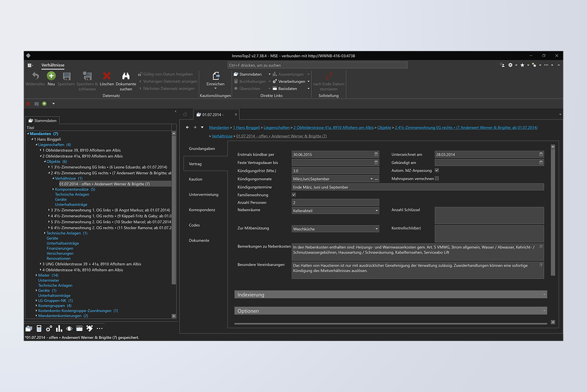This screenshot has width=587, height=392.
Task: Open the bar chart icon at bottom left
Action: point(59,328)
